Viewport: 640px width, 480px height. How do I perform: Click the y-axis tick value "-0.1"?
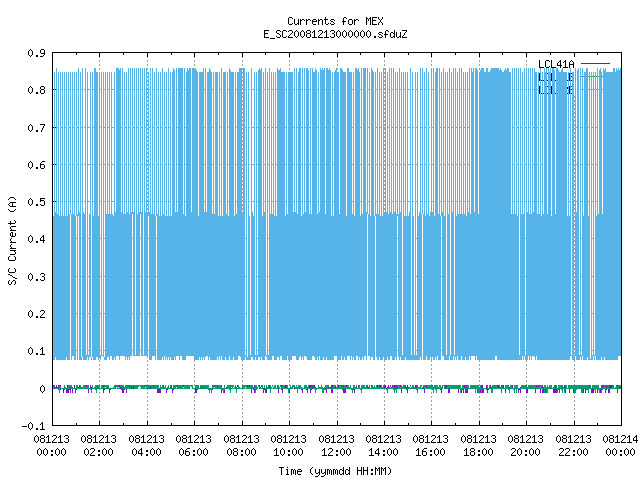(34, 426)
